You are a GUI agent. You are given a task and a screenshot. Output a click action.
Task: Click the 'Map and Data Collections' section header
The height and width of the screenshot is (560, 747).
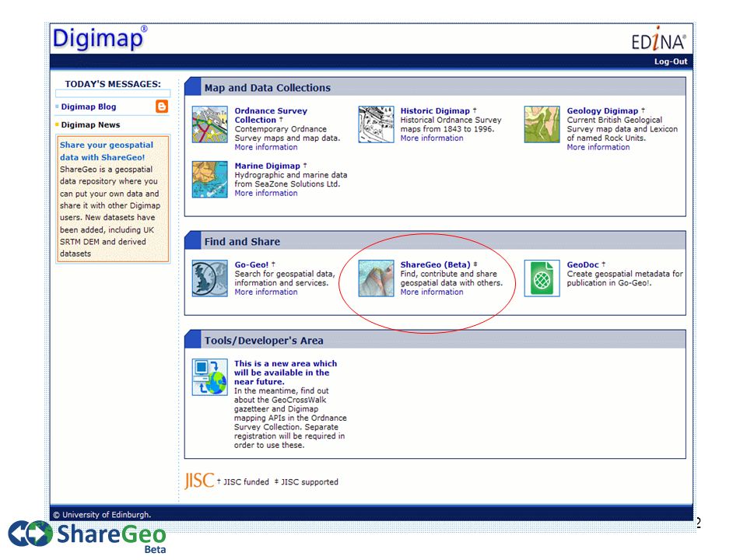coord(267,88)
